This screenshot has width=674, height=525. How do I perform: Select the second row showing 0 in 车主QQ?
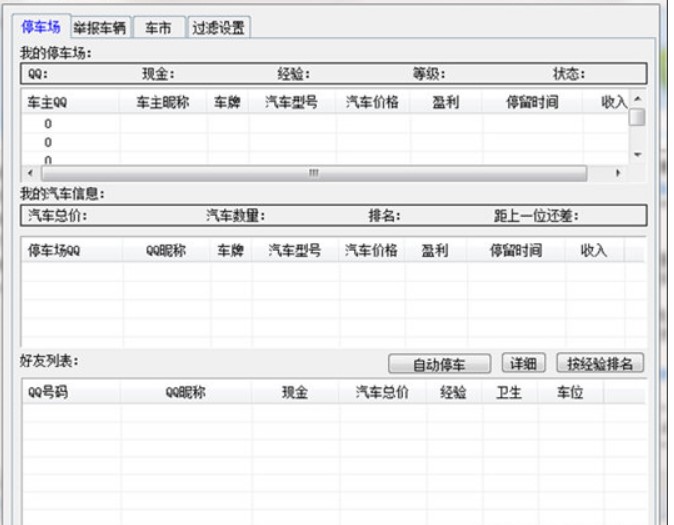48,142
